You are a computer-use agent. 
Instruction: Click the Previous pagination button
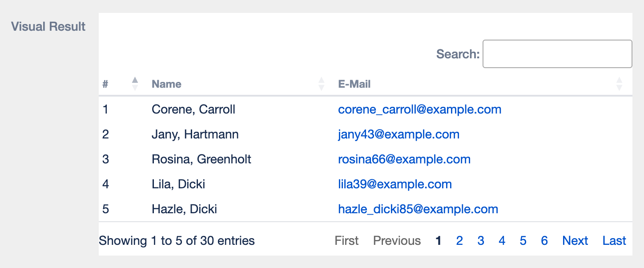(x=397, y=241)
